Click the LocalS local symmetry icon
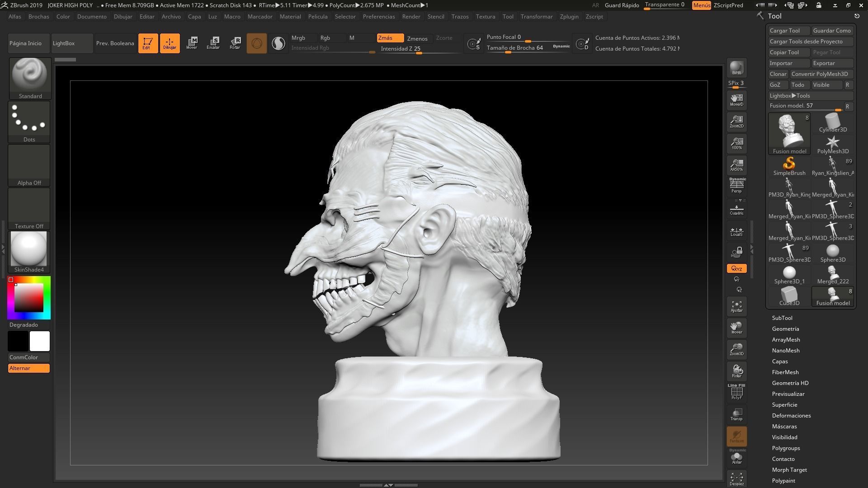 736,231
